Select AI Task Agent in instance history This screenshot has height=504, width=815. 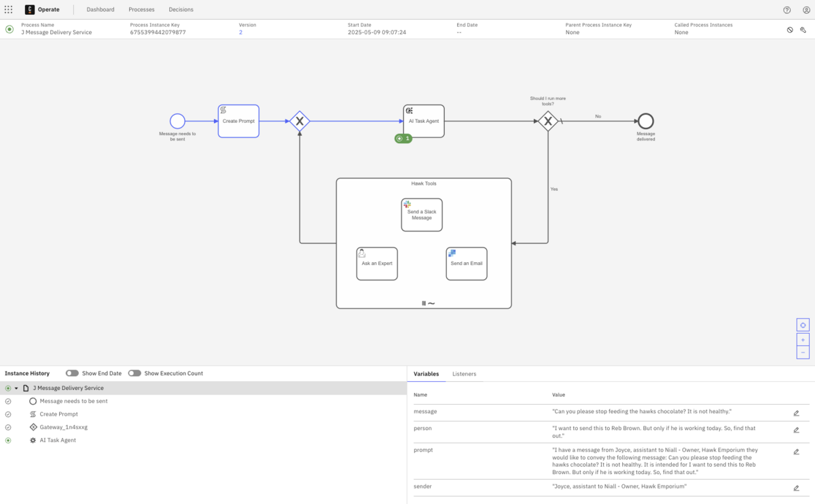(58, 440)
